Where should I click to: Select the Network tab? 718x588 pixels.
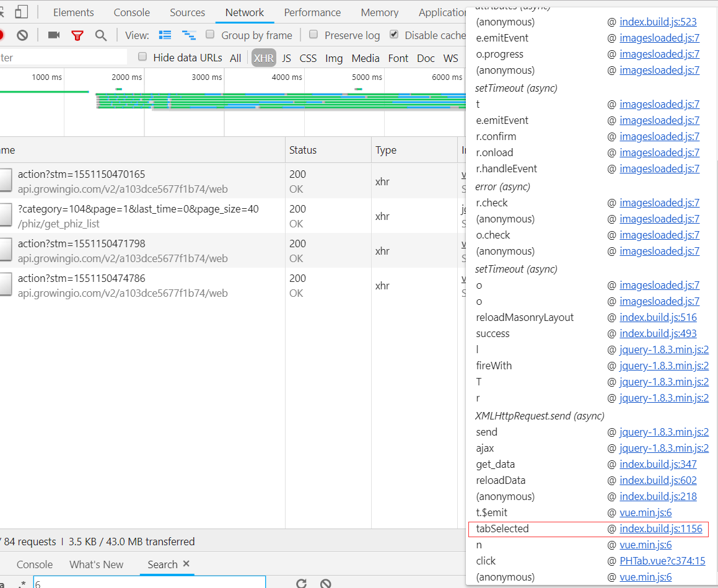point(245,12)
